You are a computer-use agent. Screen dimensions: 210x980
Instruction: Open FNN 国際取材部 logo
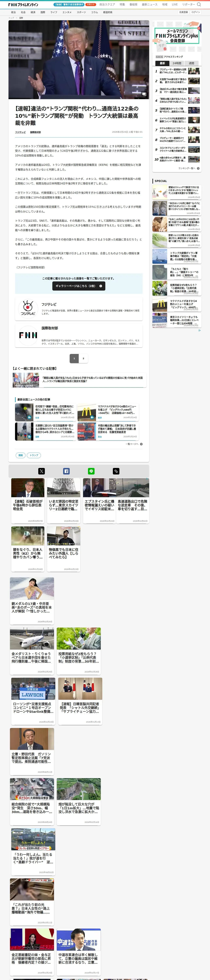28,335
